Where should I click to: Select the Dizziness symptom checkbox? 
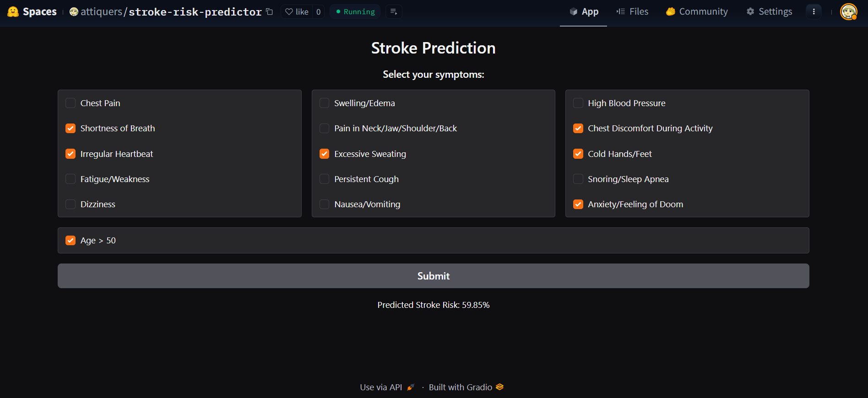pos(71,204)
